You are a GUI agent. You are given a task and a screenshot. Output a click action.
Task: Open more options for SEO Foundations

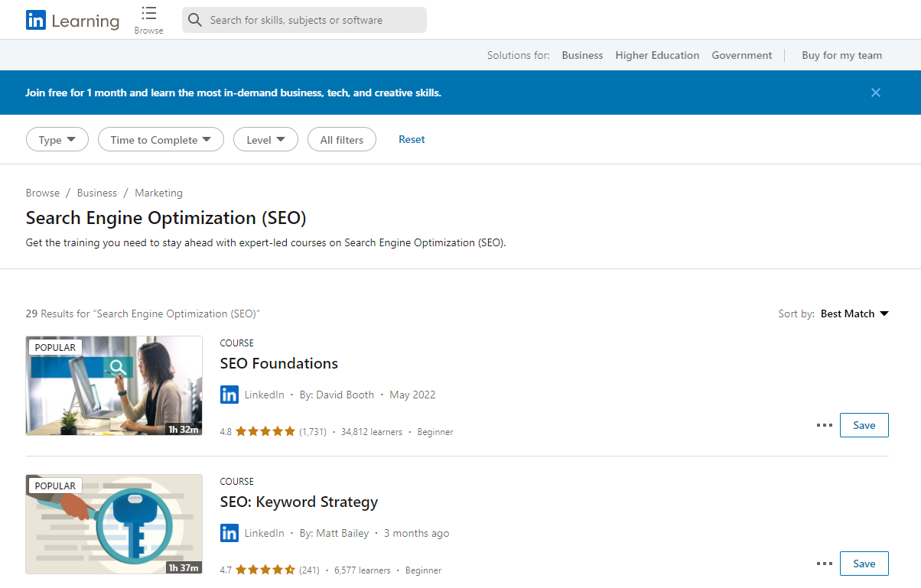tap(824, 425)
